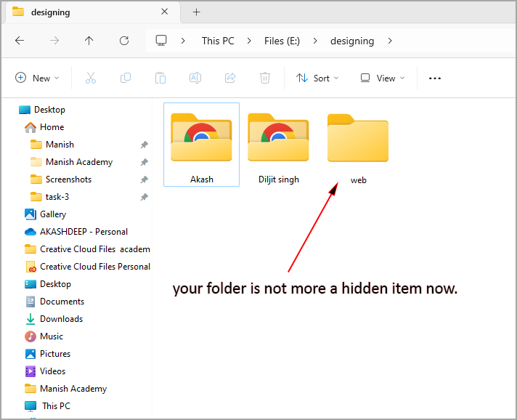Open Downloads in the navigation pane

click(61, 319)
